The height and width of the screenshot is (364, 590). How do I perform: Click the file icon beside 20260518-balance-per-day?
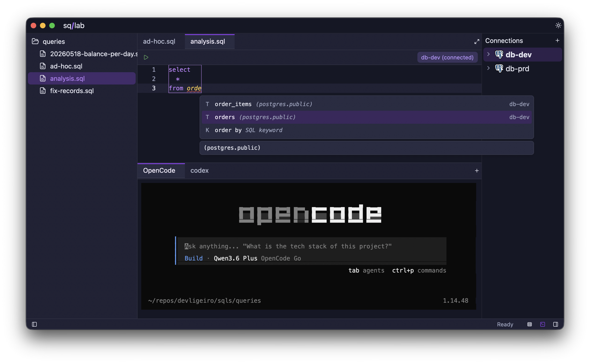(x=43, y=54)
